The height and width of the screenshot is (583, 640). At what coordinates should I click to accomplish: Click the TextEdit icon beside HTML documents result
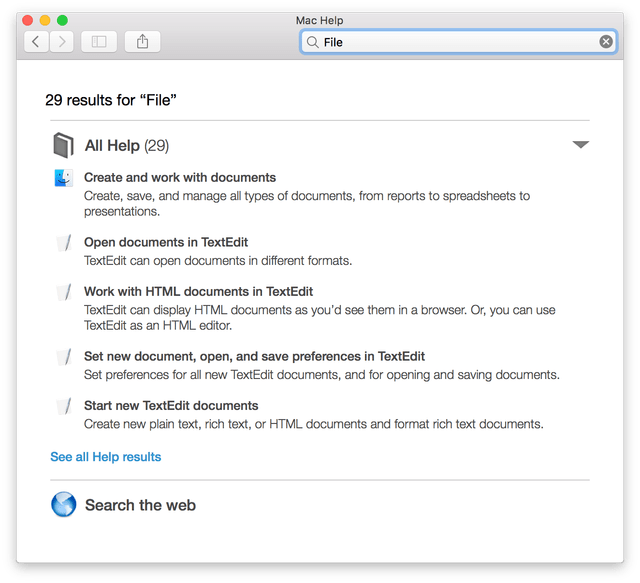(x=63, y=293)
